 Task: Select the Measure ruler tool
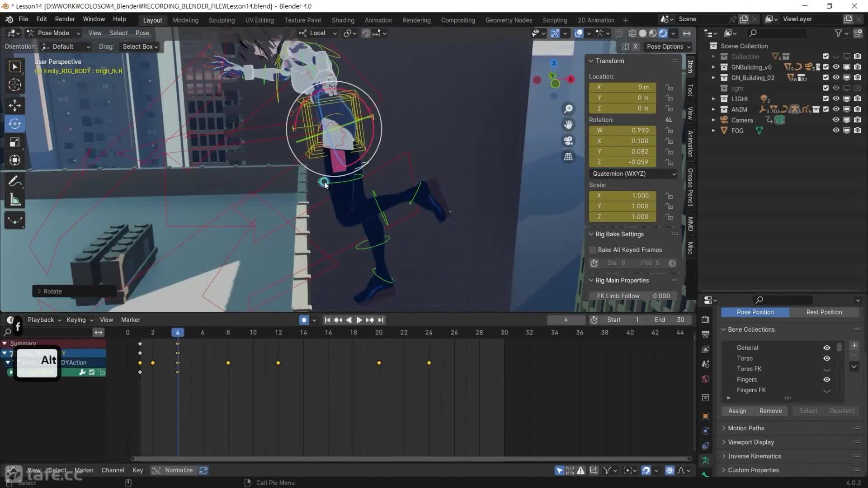14,200
